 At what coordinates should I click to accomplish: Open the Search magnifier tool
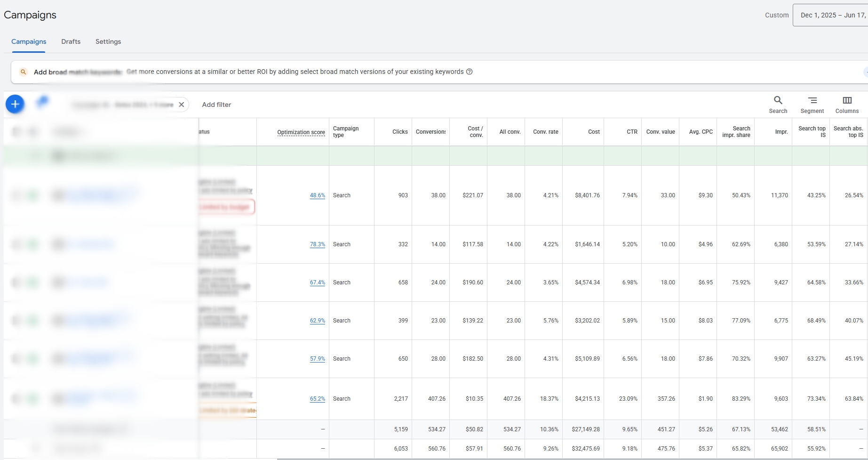778,105
